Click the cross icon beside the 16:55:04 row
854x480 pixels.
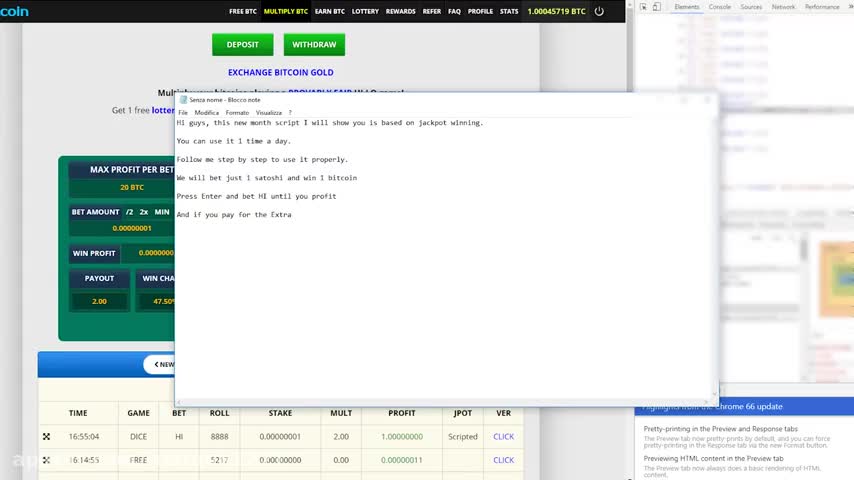coord(46,437)
